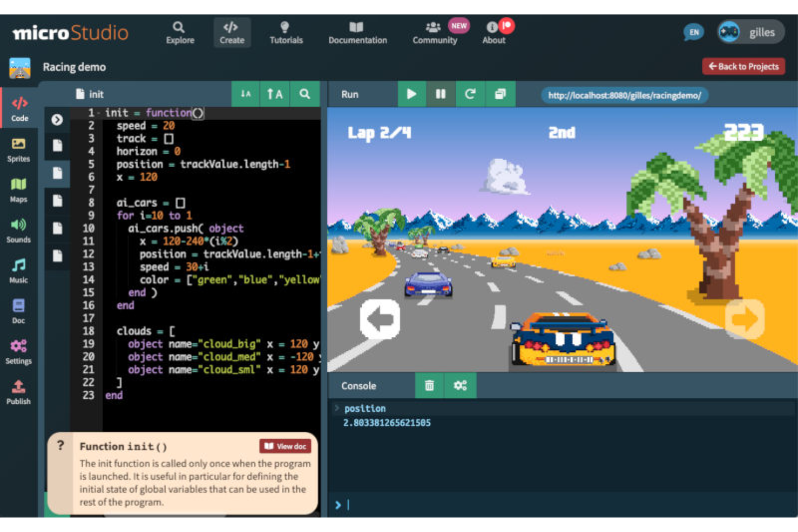Click Back to Projects

744,66
